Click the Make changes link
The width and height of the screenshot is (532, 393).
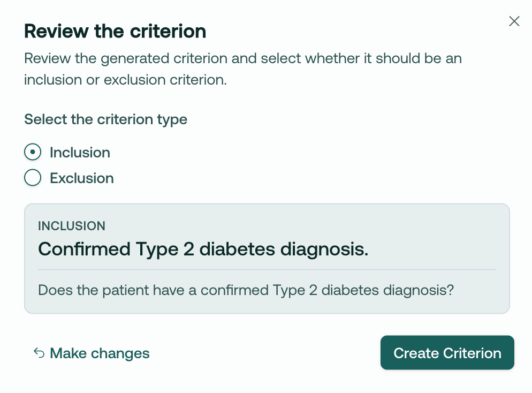(x=92, y=353)
